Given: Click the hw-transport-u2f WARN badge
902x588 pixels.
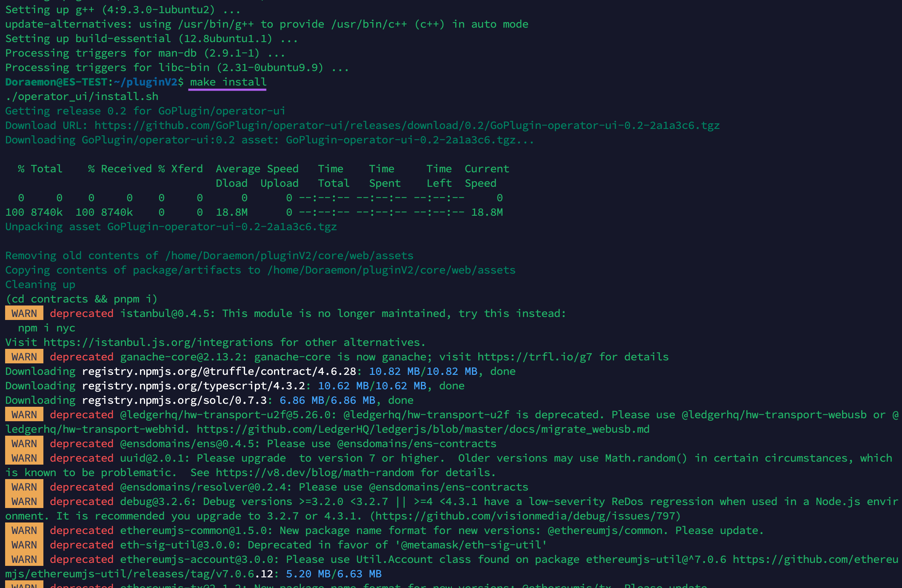Looking at the screenshot, I should (23, 414).
